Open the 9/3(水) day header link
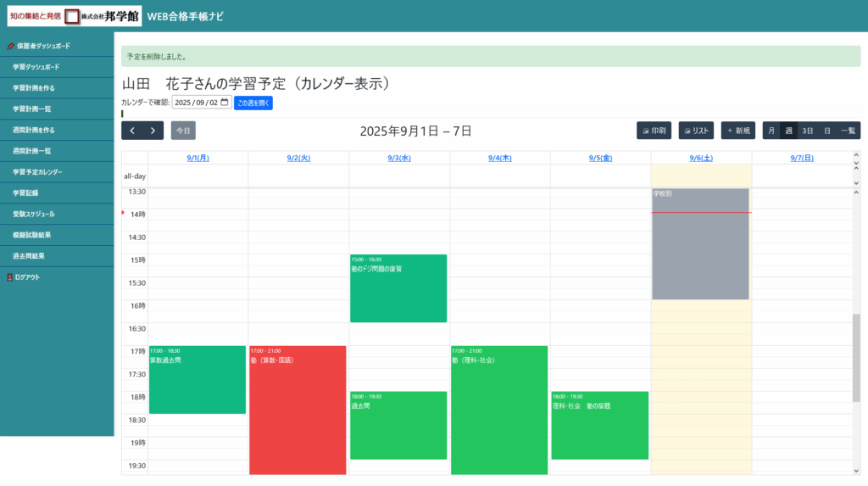 399,158
